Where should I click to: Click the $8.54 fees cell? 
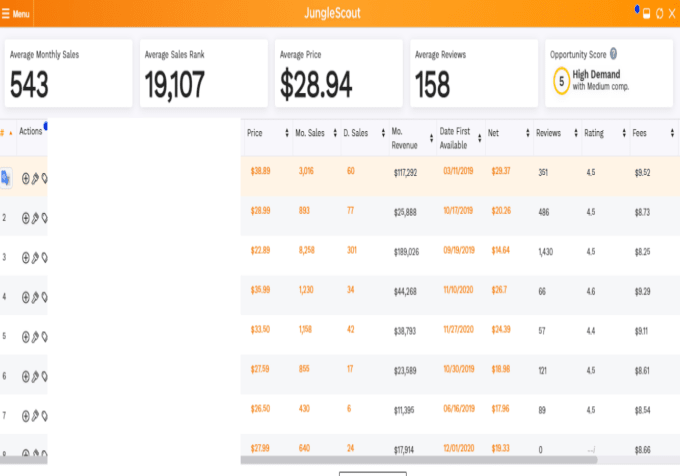pyautogui.click(x=642, y=410)
